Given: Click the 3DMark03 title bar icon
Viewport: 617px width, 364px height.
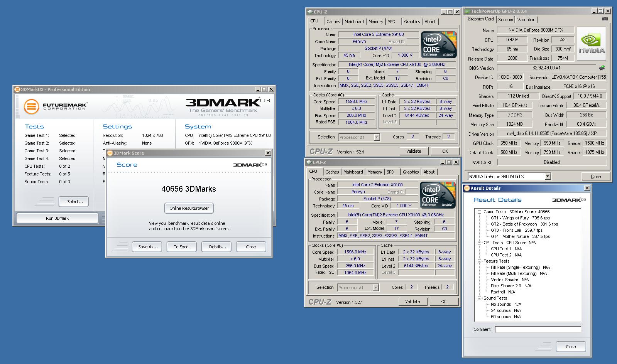Looking at the screenshot, I should pos(17,89).
